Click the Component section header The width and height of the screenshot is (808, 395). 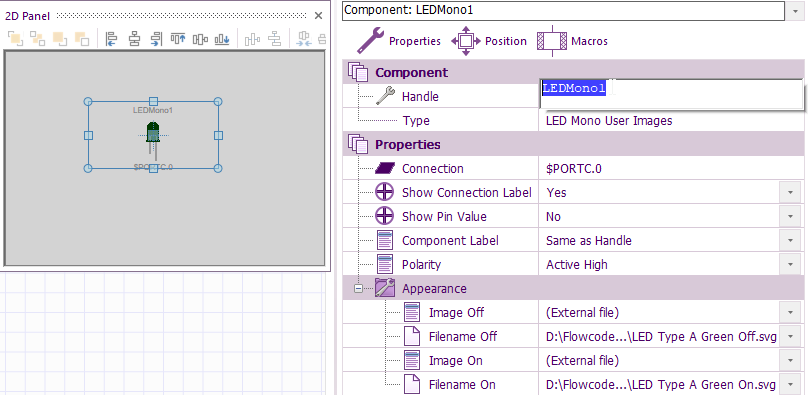click(x=573, y=72)
